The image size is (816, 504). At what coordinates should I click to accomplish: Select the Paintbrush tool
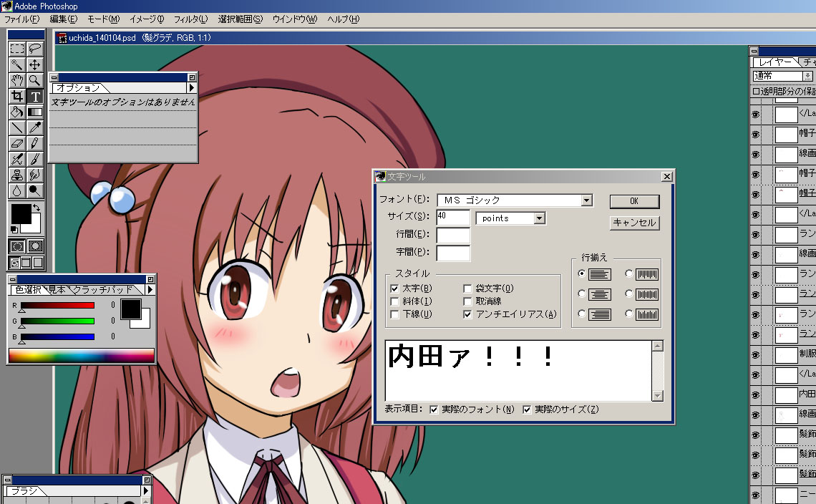coord(35,159)
